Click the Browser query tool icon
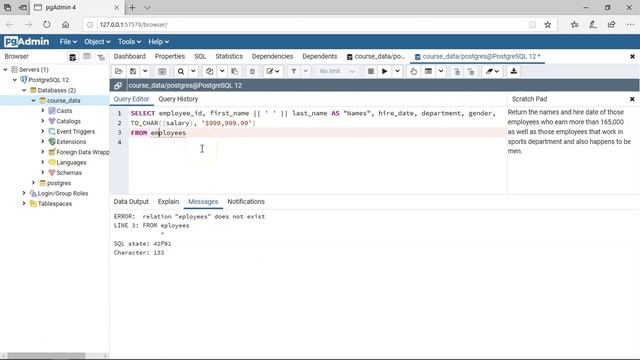The image size is (640, 360). coord(73,57)
